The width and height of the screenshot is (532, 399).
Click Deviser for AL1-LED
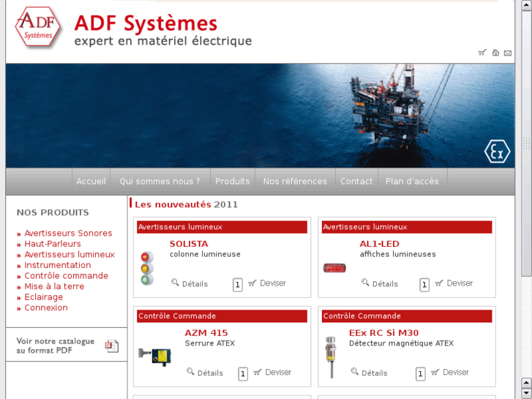coord(460,283)
